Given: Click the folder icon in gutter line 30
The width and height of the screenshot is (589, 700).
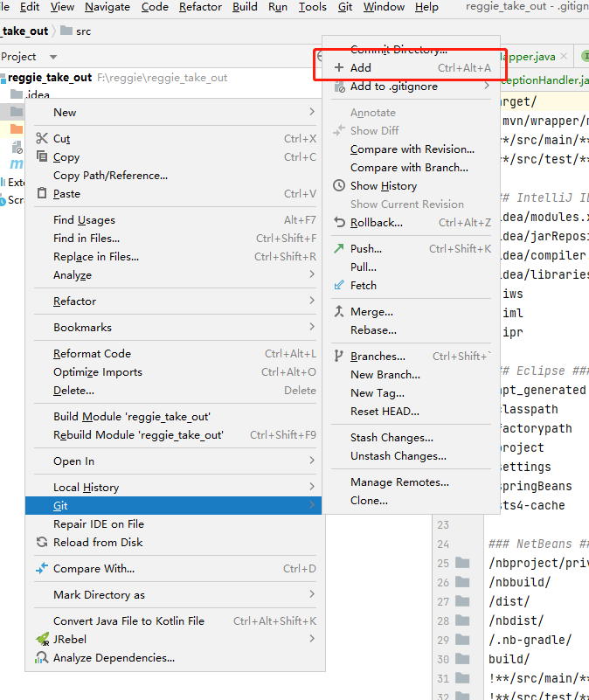Looking at the screenshot, I should tap(462, 658).
